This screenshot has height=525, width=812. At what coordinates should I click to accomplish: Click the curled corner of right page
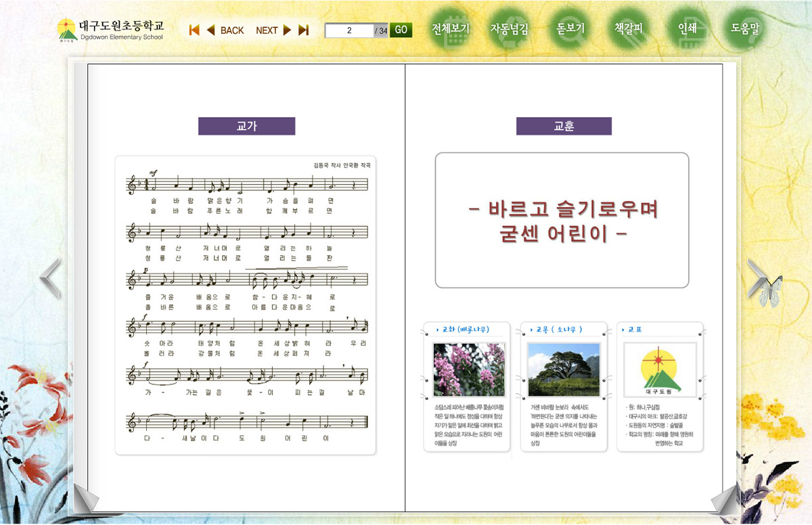click(724, 501)
